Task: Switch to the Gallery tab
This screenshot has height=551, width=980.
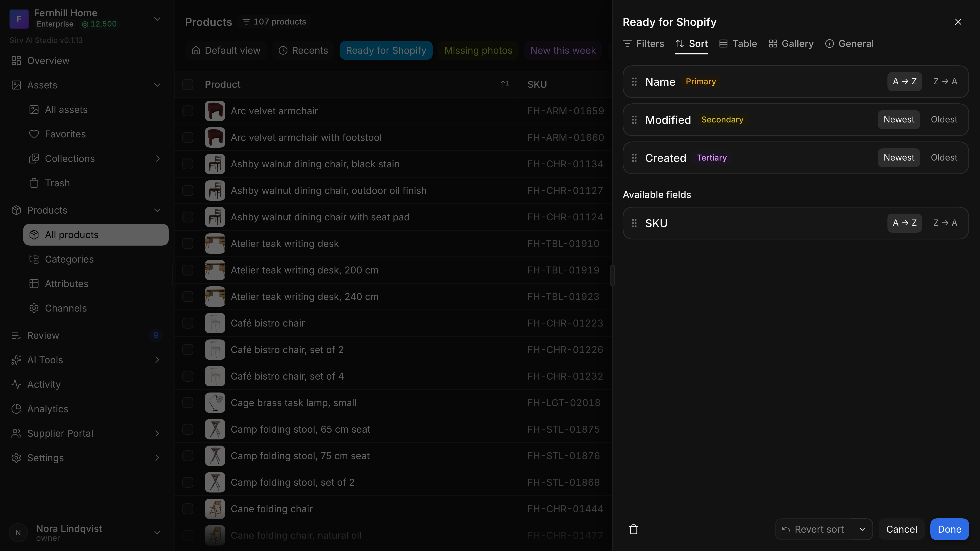Action: [791, 44]
